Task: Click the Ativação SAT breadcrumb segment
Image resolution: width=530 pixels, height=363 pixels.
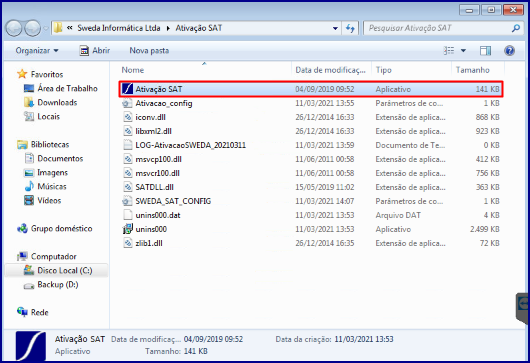Action: click(x=199, y=28)
